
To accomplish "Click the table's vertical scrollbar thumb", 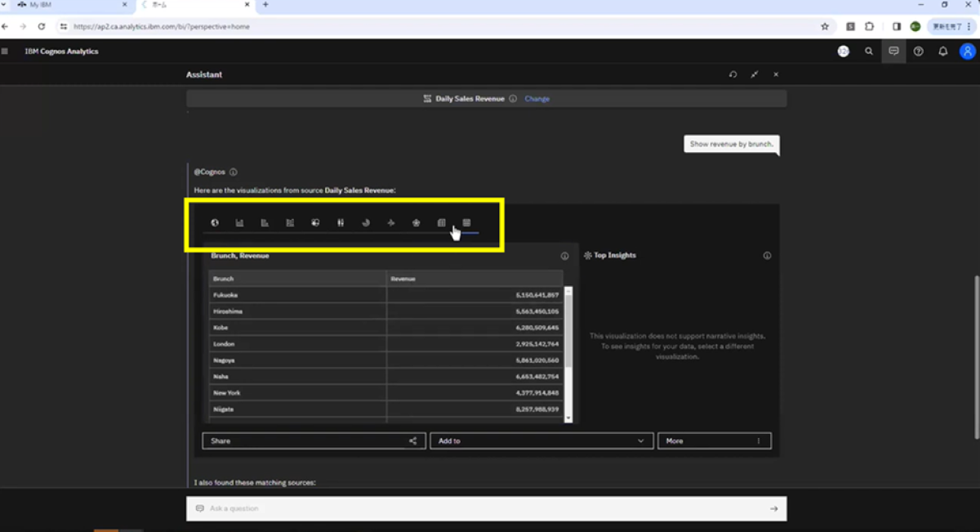I will click(x=569, y=330).
